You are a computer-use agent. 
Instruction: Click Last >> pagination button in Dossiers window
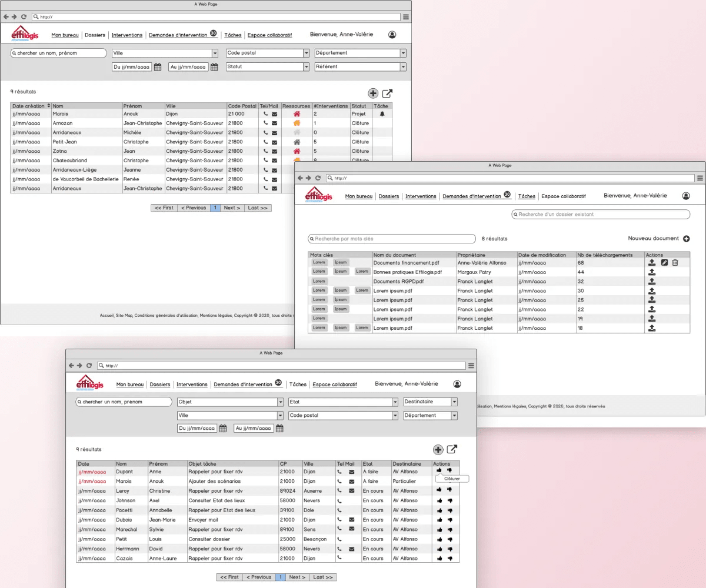coord(258,208)
